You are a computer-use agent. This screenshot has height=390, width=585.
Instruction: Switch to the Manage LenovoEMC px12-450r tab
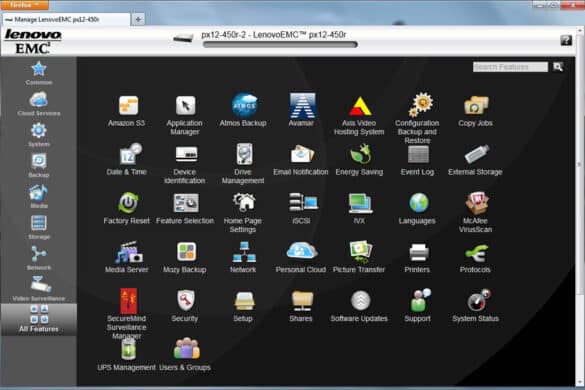point(66,19)
